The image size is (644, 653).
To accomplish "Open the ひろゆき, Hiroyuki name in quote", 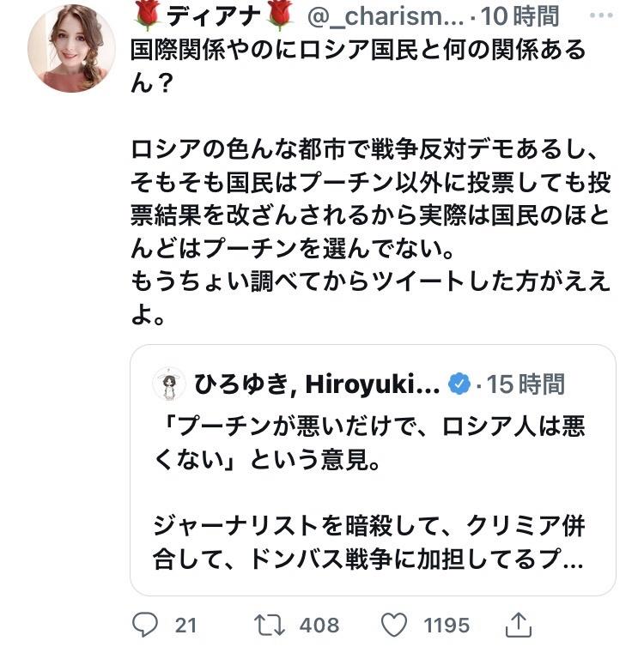I will pos(316,384).
